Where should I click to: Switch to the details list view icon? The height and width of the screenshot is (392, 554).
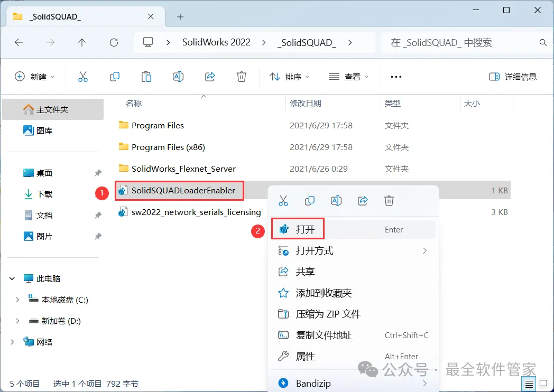pos(529,384)
